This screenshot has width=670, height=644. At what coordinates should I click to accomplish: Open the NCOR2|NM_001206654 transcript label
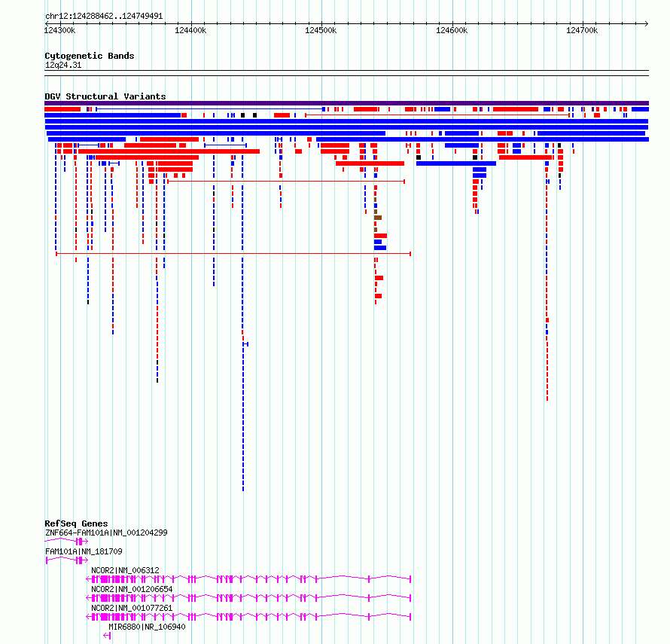[x=132, y=589]
